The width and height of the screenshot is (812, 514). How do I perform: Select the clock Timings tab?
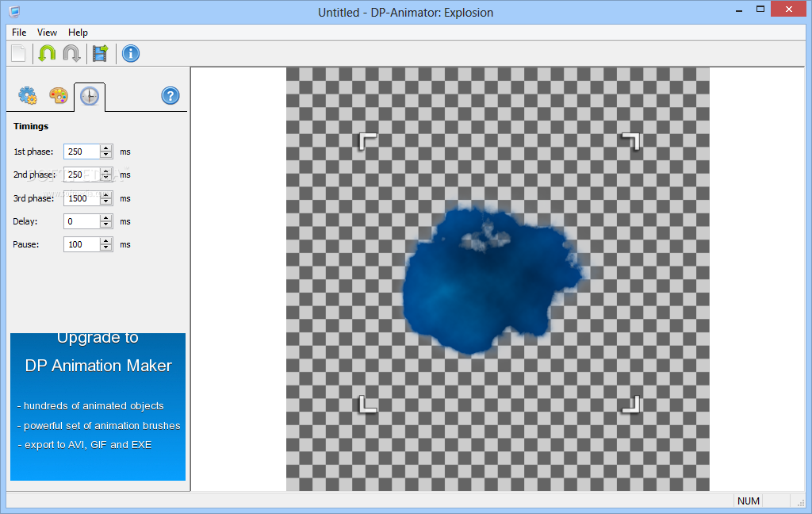90,97
